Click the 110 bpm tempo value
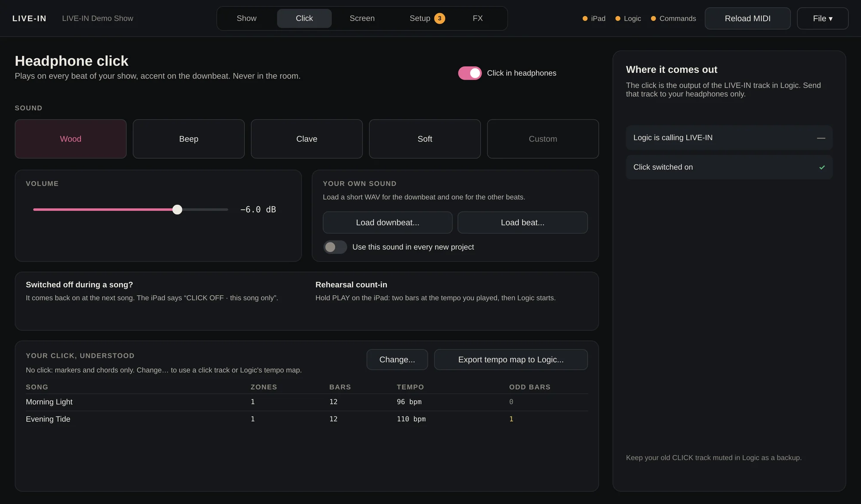Viewport: 861px width, 504px height. pyautogui.click(x=411, y=419)
